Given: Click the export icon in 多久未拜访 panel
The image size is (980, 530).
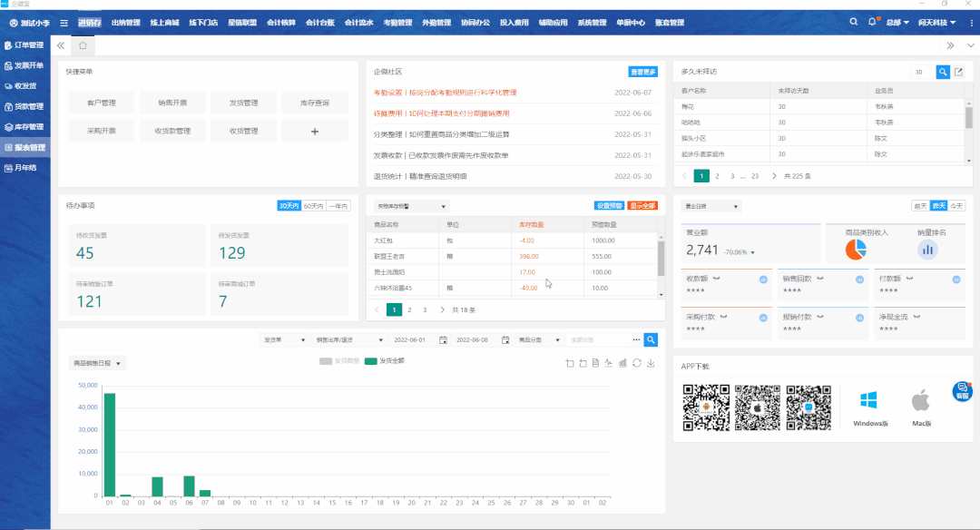Looking at the screenshot, I should (x=958, y=72).
